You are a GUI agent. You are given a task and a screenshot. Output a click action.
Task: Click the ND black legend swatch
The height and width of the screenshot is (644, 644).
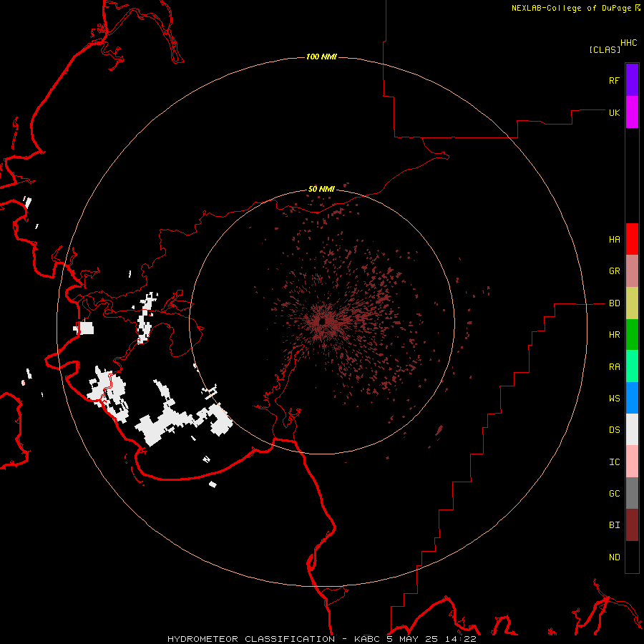(x=632, y=557)
